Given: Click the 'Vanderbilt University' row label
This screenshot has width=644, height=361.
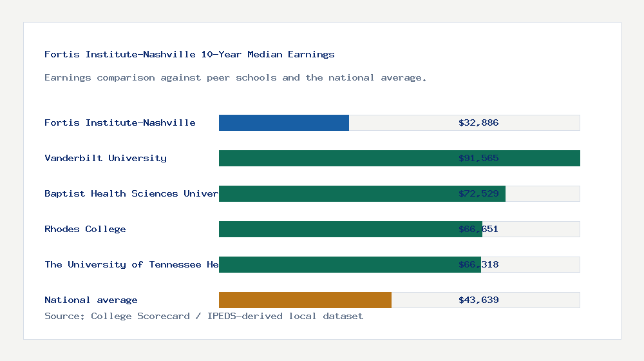Looking at the screenshot, I should coord(106,159).
